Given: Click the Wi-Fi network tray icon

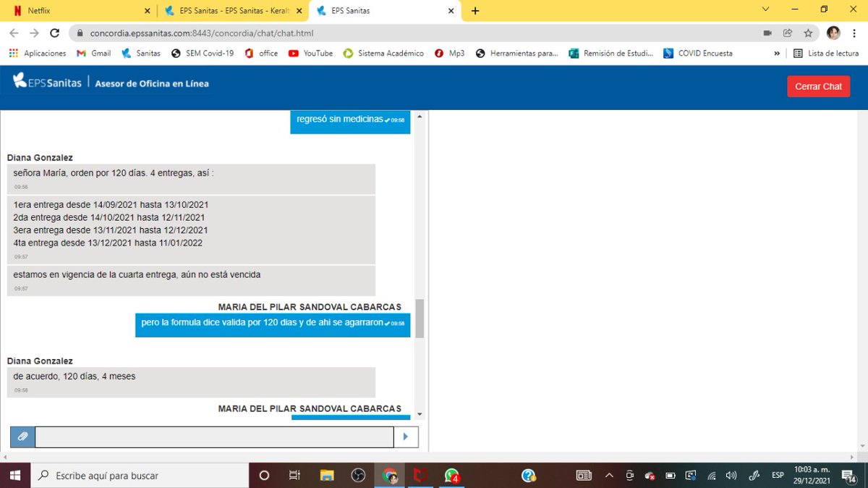Looking at the screenshot, I should (712, 476).
